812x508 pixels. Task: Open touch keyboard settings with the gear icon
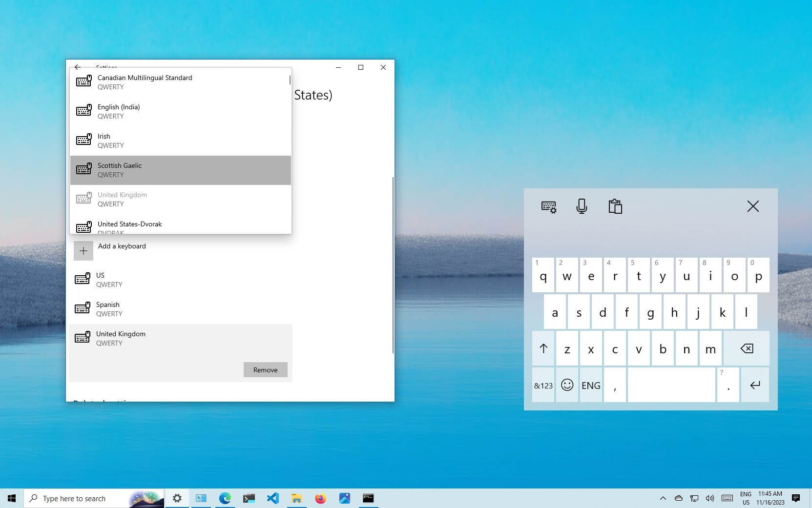548,206
